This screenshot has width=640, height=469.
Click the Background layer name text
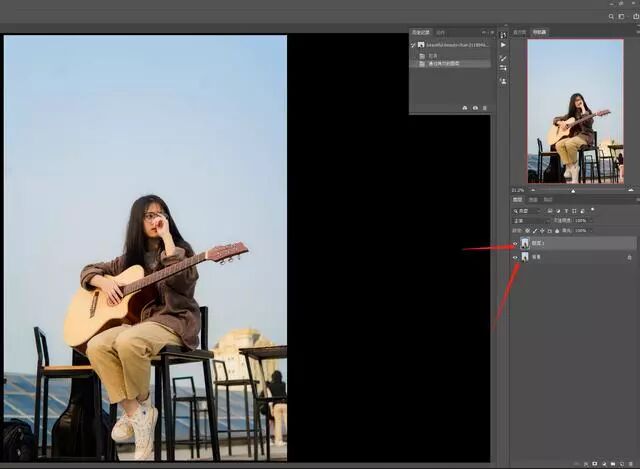click(536, 257)
